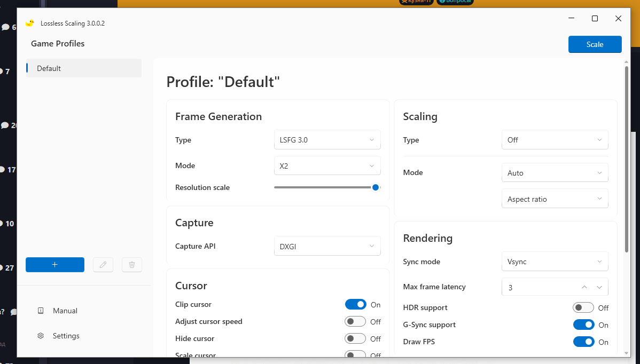The image size is (640, 364).
Task: Click the Scaling section heading
Action: (x=420, y=116)
